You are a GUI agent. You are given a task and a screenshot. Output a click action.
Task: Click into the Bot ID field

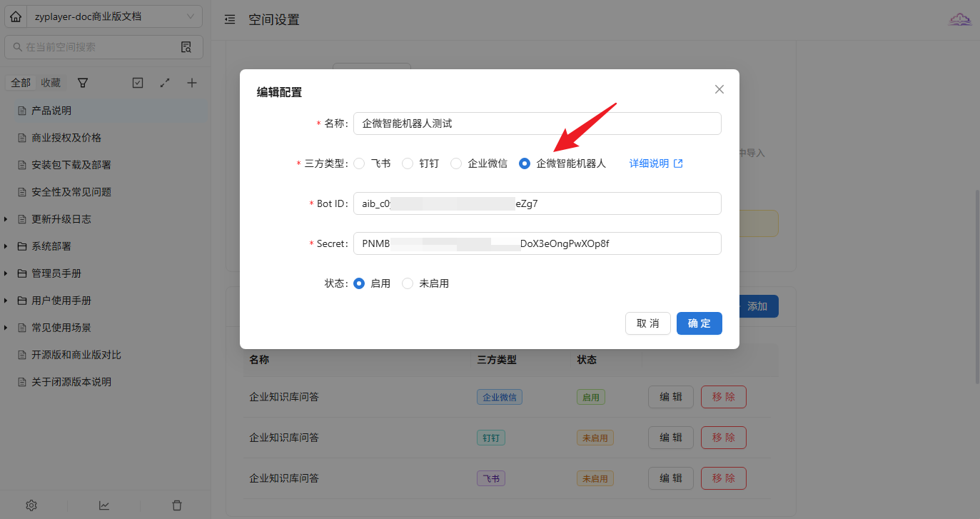click(x=537, y=203)
